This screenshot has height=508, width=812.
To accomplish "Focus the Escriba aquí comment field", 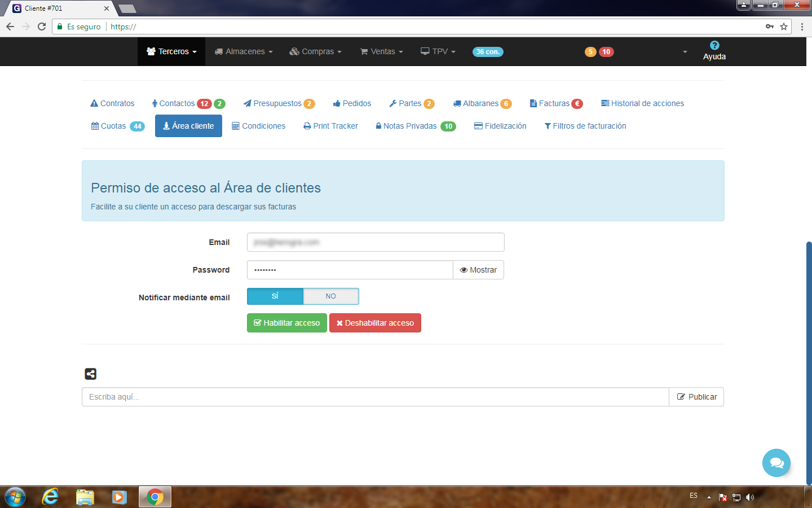I will pyautogui.click(x=375, y=397).
